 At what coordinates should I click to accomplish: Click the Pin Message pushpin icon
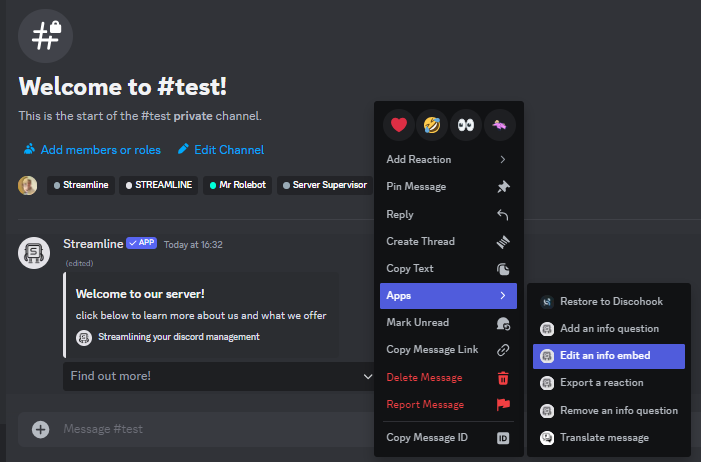click(503, 187)
